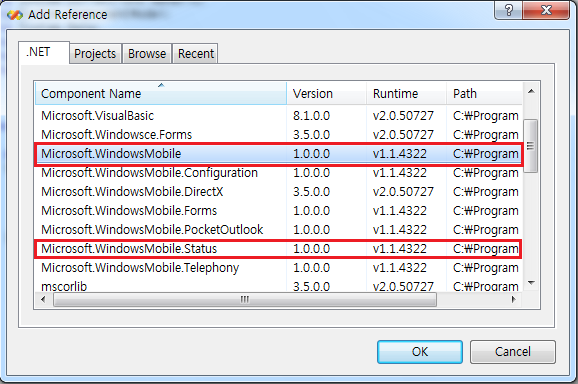Screen dimensions: 578x384
Task: Open the Recent tab
Action: tap(196, 54)
